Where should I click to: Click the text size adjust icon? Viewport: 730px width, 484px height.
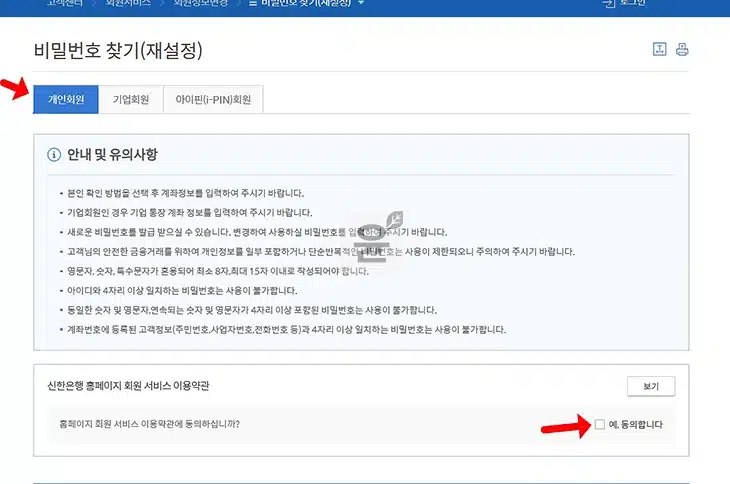(660, 49)
